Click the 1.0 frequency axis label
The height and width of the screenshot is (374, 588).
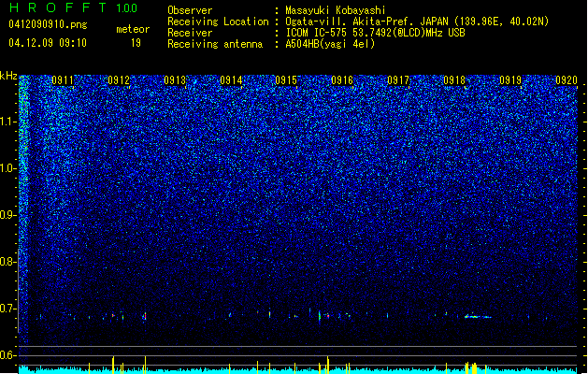[x=8, y=168]
